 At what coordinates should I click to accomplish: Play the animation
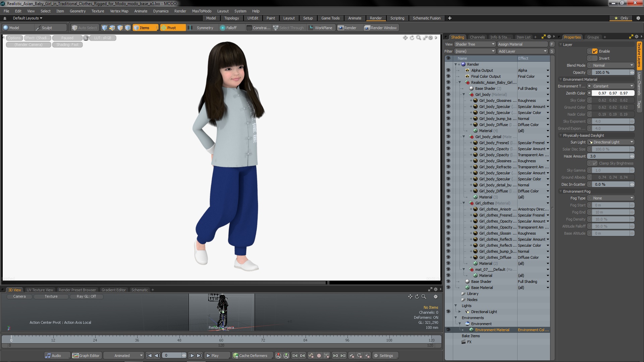[x=217, y=356]
